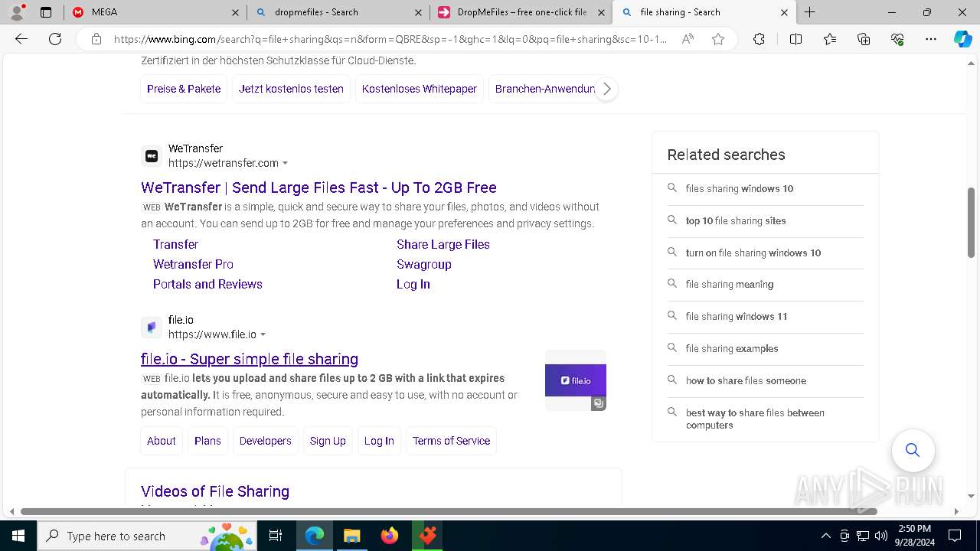The height and width of the screenshot is (551, 980).
Task: Open the WeTransfer Transfer sitelink
Action: point(175,244)
